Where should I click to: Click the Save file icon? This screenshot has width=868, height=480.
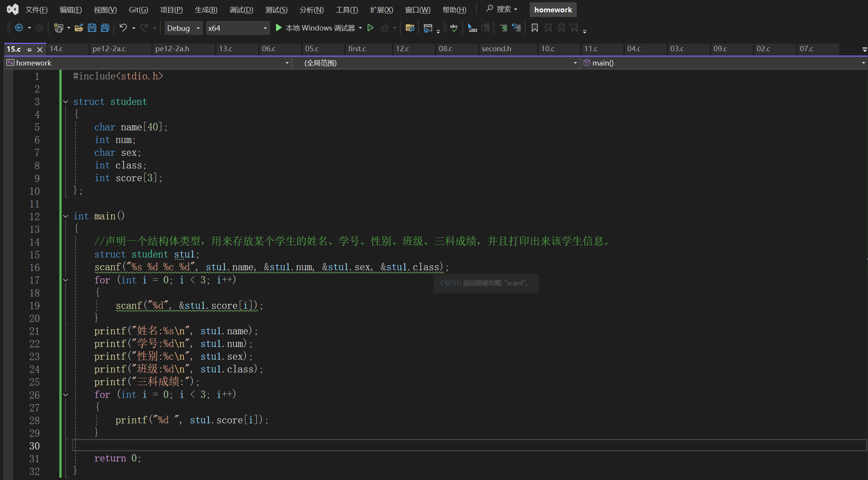[92, 28]
